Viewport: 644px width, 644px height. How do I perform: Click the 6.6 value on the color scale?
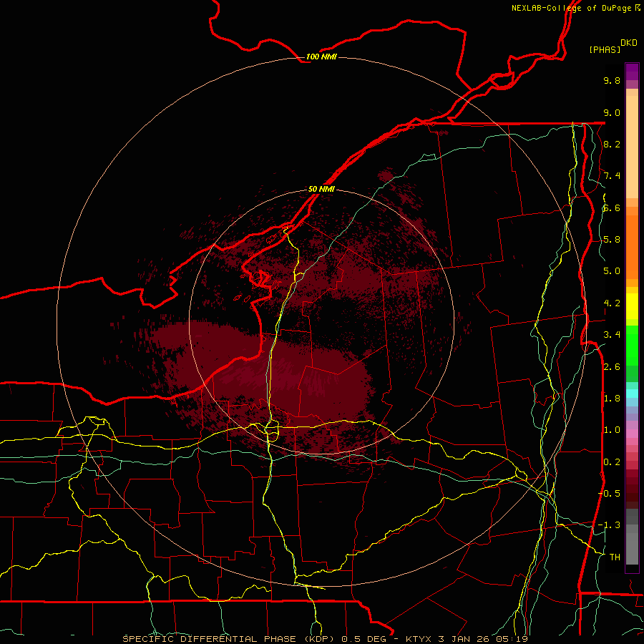point(612,208)
